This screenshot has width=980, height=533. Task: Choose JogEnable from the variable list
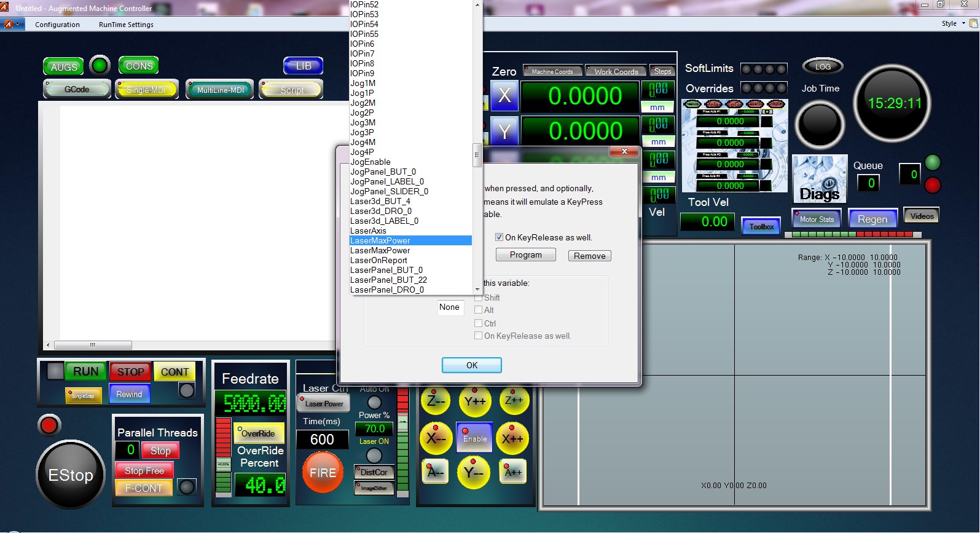pos(370,162)
